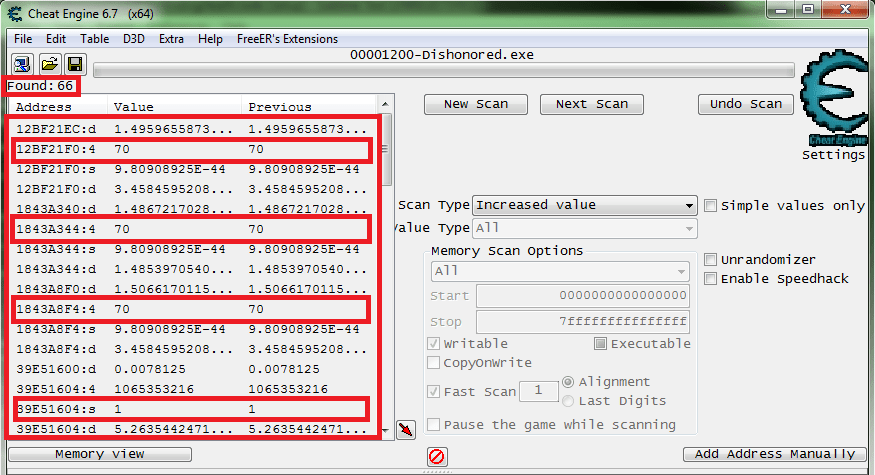Click the New Scan button
Screen dimensions: 875x475
pyautogui.click(x=476, y=104)
